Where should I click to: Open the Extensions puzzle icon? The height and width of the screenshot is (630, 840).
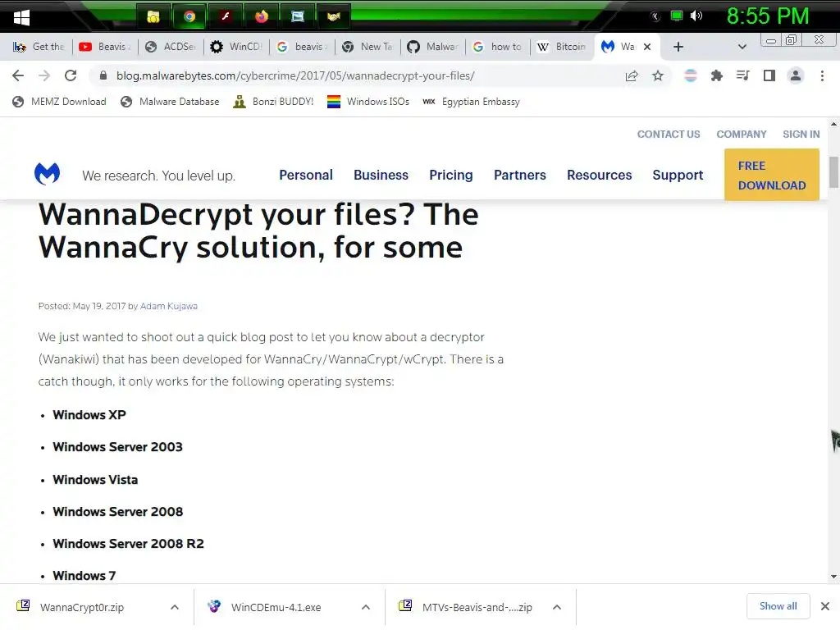[716, 75]
